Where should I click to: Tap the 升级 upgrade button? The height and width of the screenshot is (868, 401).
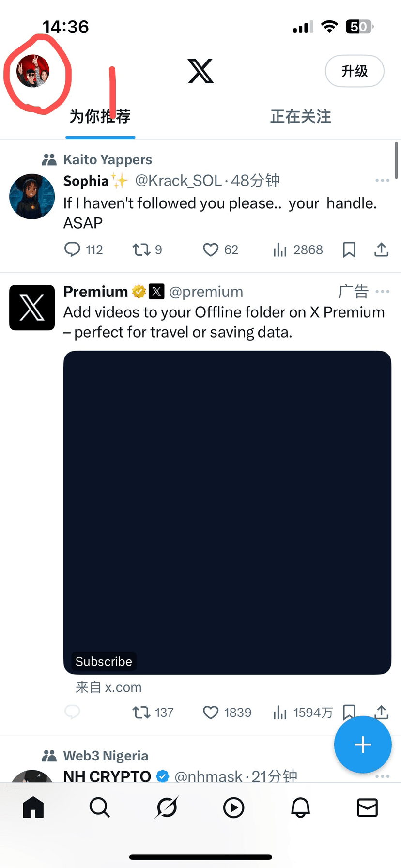355,71
